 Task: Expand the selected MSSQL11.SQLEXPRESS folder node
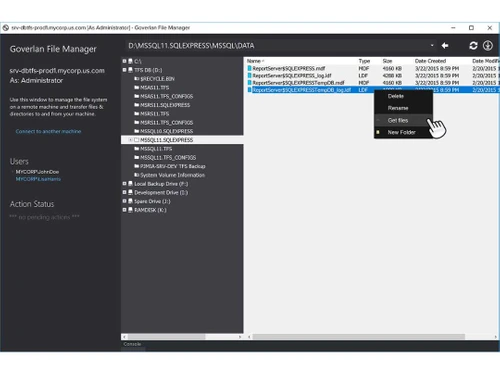click(131, 140)
